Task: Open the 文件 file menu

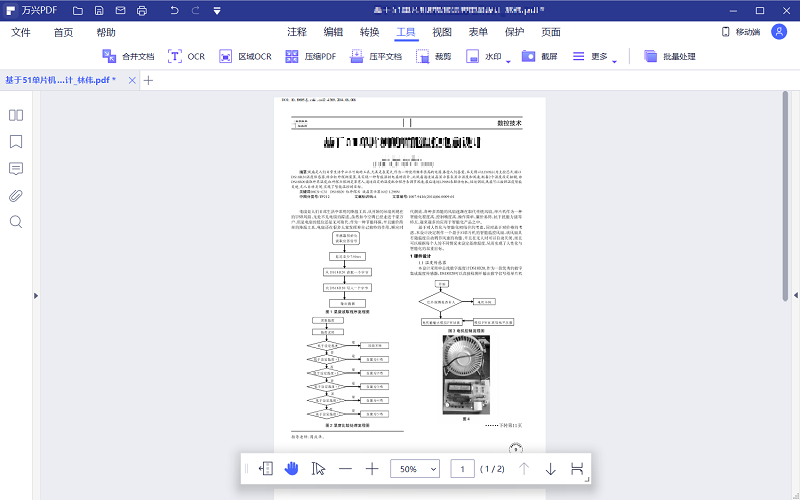Action: tap(21, 32)
